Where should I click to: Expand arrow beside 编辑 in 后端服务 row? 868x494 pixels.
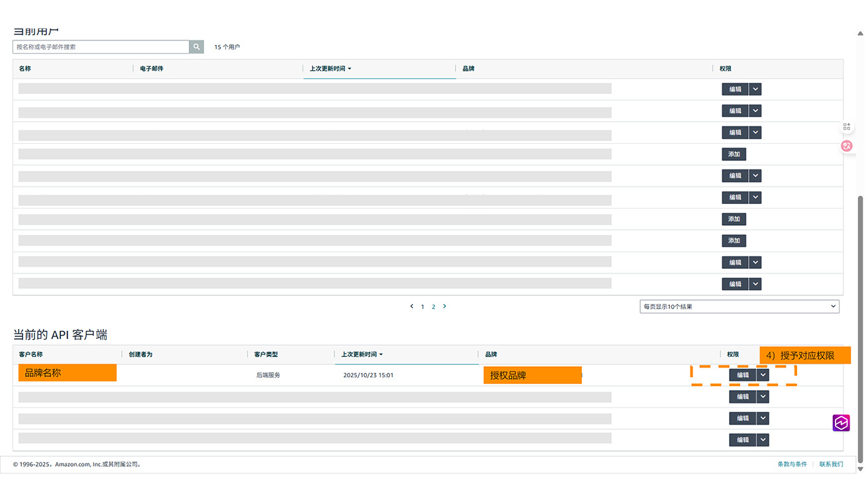tap(763, 375)
